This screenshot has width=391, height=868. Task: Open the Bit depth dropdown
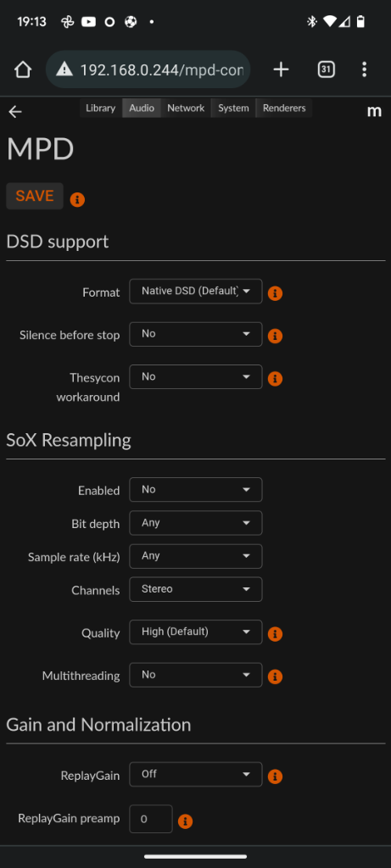(195, 523)
